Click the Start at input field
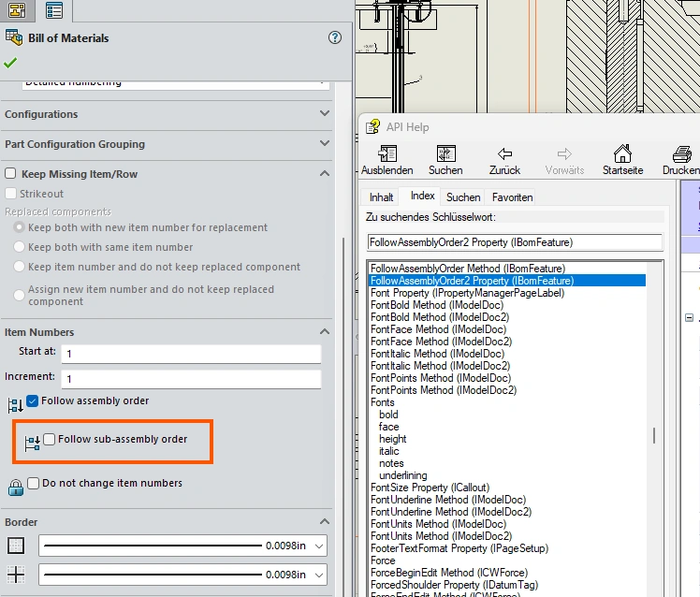The image size is (700, 597). pos(190,354)
